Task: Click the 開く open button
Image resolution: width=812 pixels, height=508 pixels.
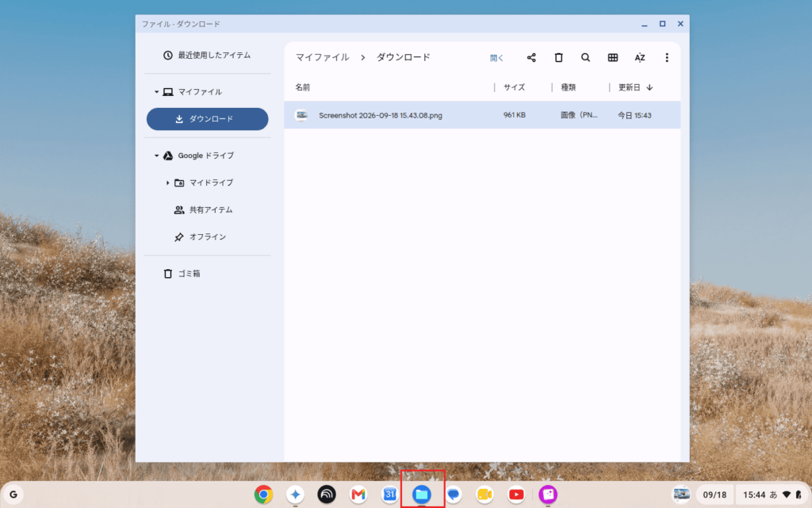Action: coord(496,57)
